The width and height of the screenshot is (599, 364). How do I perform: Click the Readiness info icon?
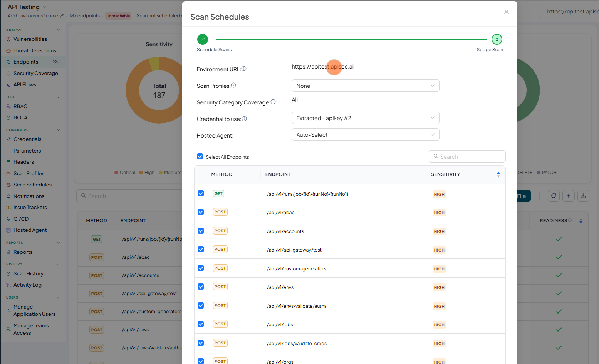pos(570,220)
